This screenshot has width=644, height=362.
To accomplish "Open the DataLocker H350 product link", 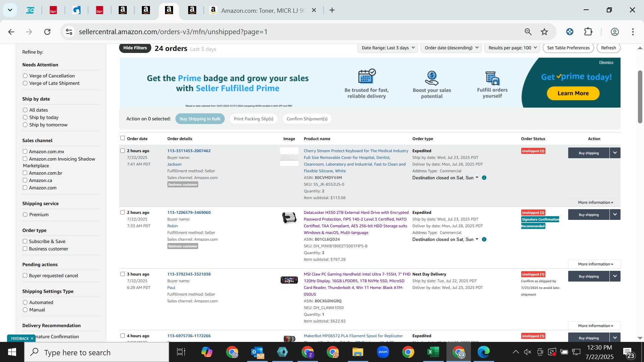I will (356, 223).
